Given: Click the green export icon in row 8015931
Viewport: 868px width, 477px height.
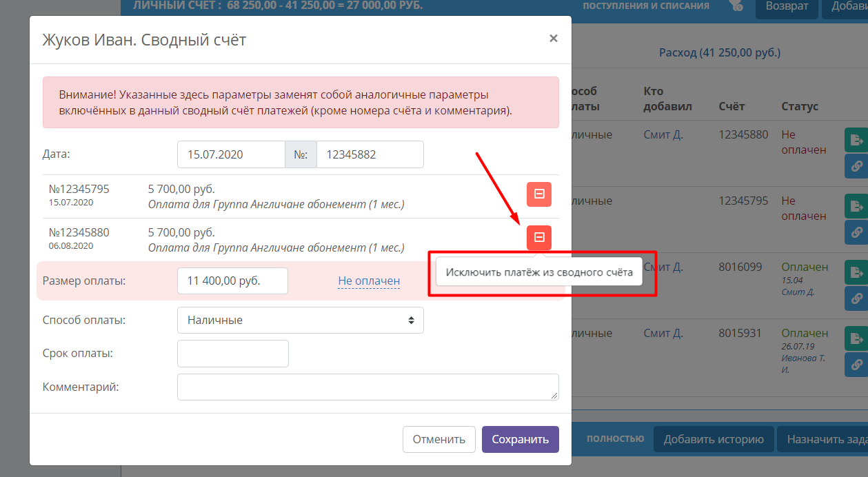Looking at the screenshot, I should click(x=856, y=338).
